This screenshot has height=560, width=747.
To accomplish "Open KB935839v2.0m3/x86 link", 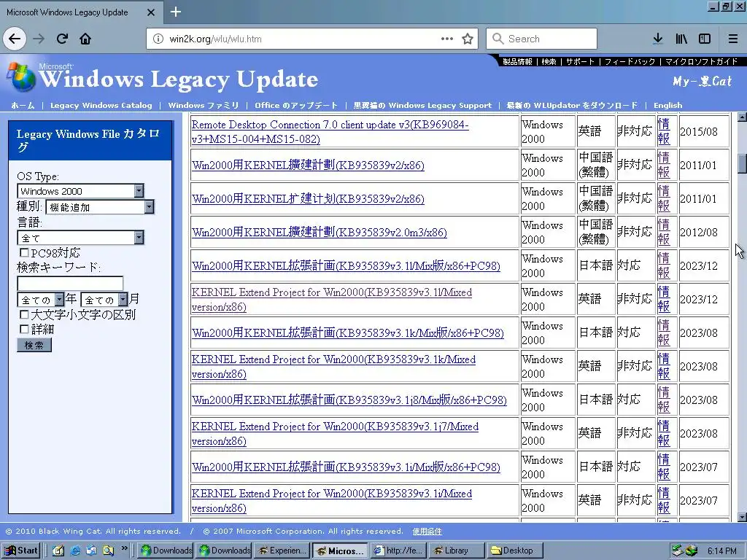I will [320, 233].
